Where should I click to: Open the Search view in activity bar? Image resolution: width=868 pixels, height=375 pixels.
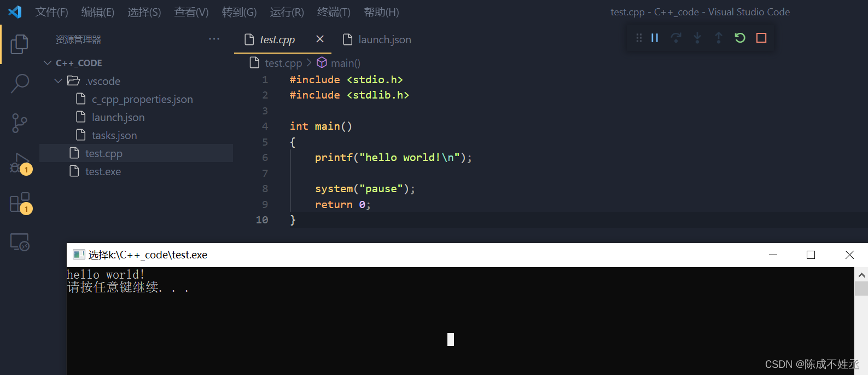pyautogui.click(x=20, y=84)
